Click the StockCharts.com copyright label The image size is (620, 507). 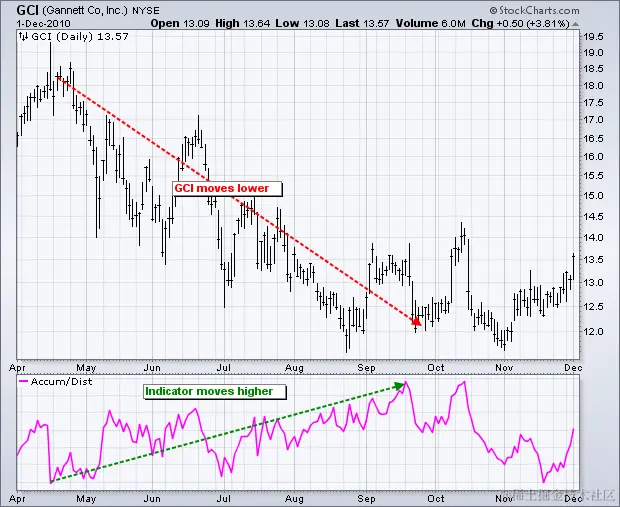tap(534, 10)
